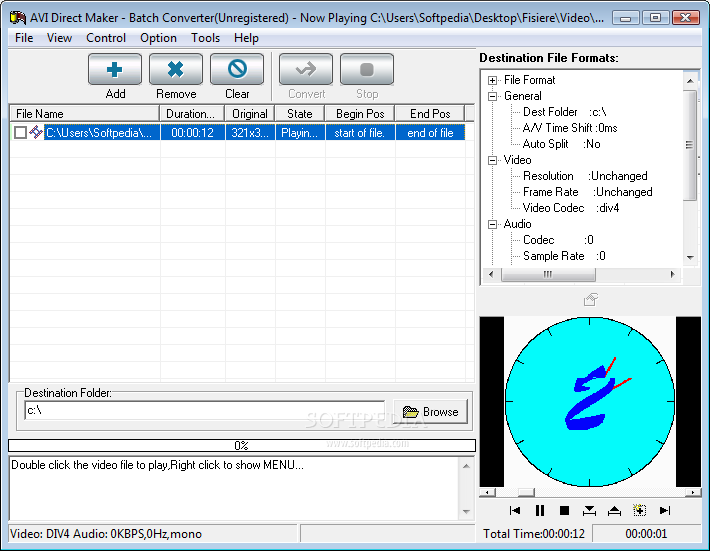Select Sample Rate :0 tree item
This screenshot has height=551, width=710.
564,256
